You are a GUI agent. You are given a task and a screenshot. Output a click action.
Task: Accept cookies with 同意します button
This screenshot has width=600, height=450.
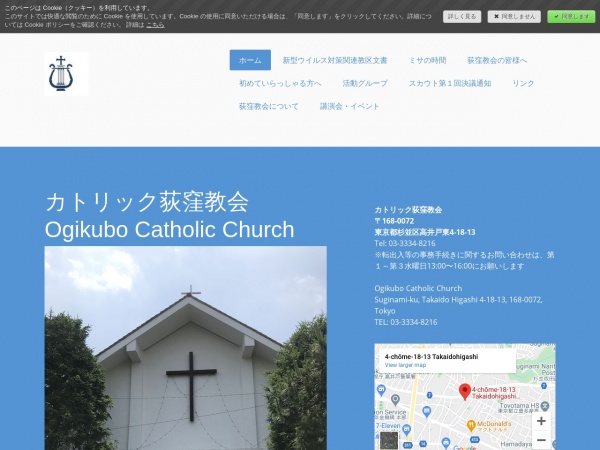coord(571,16)
